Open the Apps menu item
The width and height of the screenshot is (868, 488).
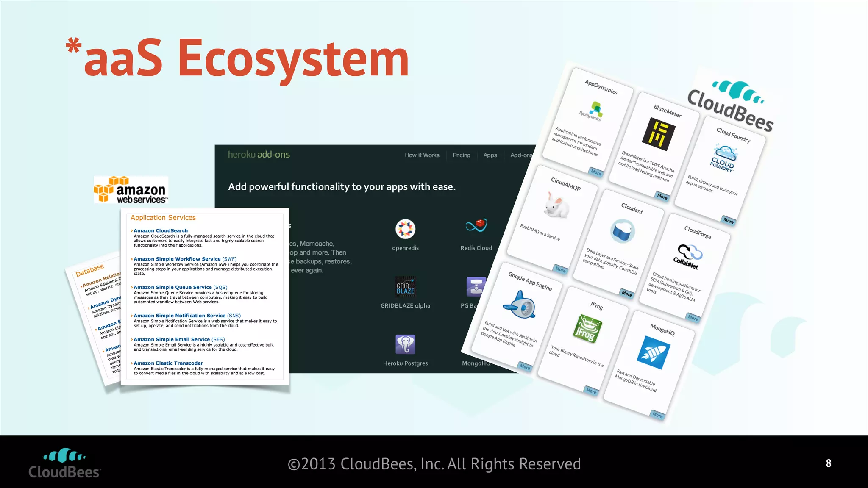(490, 155)
